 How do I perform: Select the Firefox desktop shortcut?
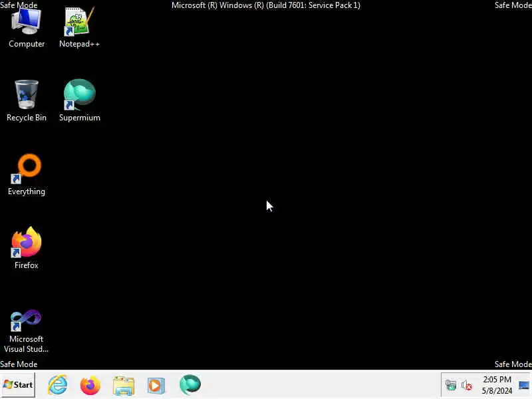coord(27,248)
